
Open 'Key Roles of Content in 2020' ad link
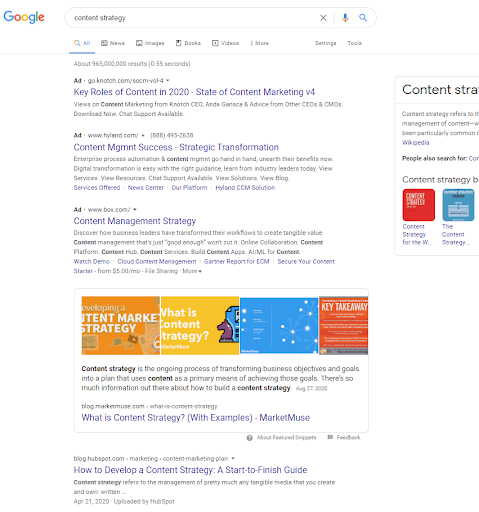(x=194, y=92)
